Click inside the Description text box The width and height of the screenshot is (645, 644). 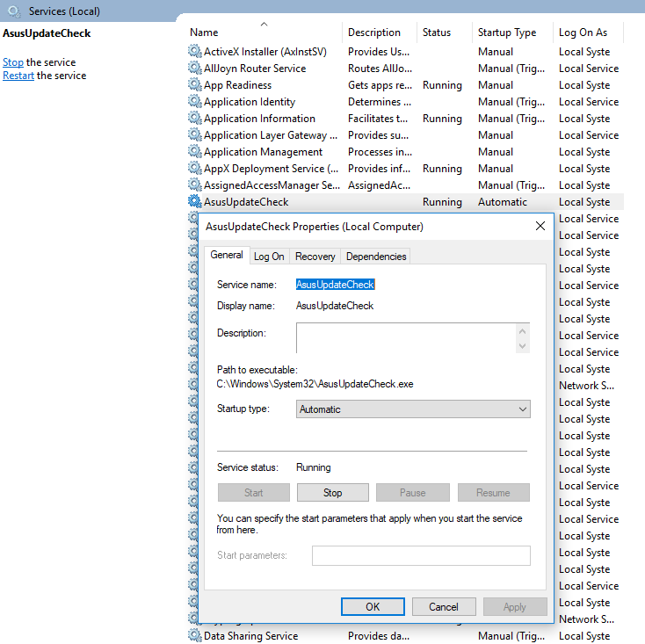pos(406,338)
